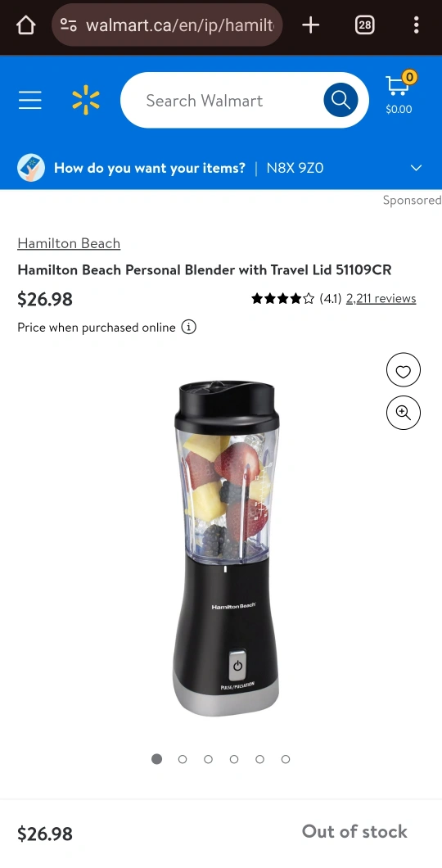Tap the browser home icon
This screenshot has width=442, height=868.
pos(26,25)
